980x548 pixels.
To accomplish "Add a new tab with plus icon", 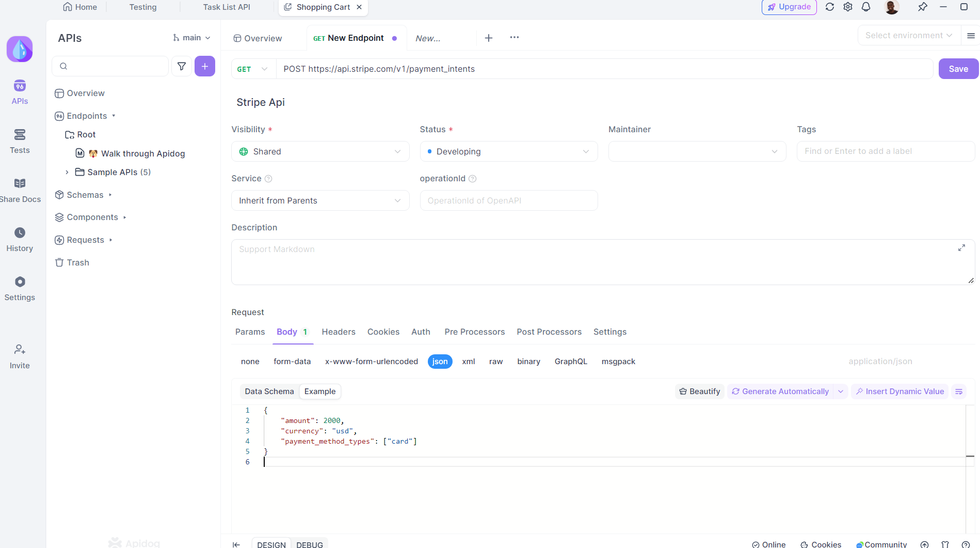I will (x=489, y=38).
